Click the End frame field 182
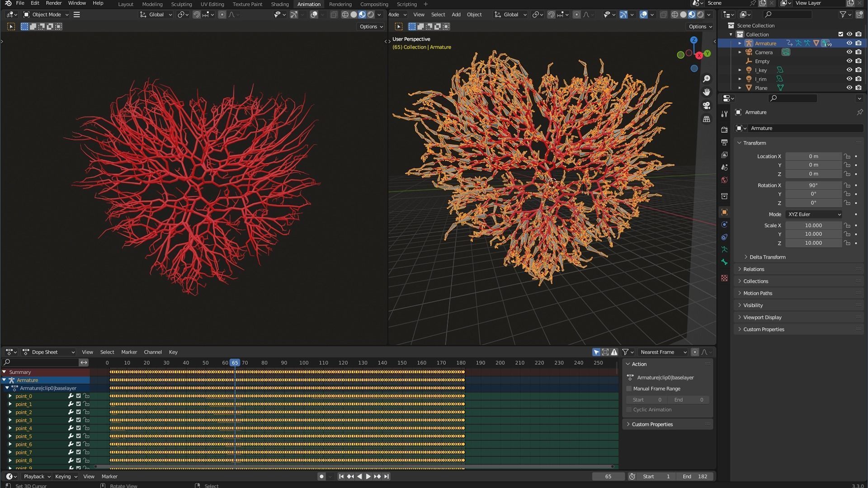 pyautogui.click(x=695, y=476)
